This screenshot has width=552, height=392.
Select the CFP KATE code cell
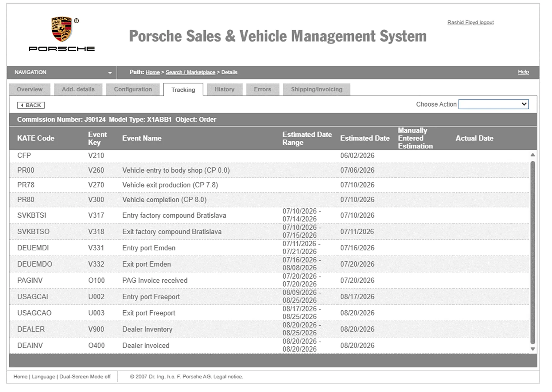click(x=24, y=156)
